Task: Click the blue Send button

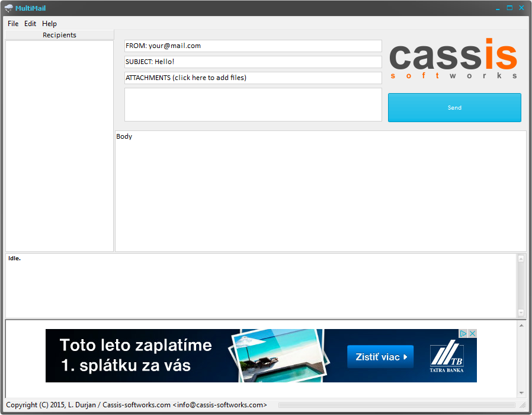Action: [x=454, y=108]
